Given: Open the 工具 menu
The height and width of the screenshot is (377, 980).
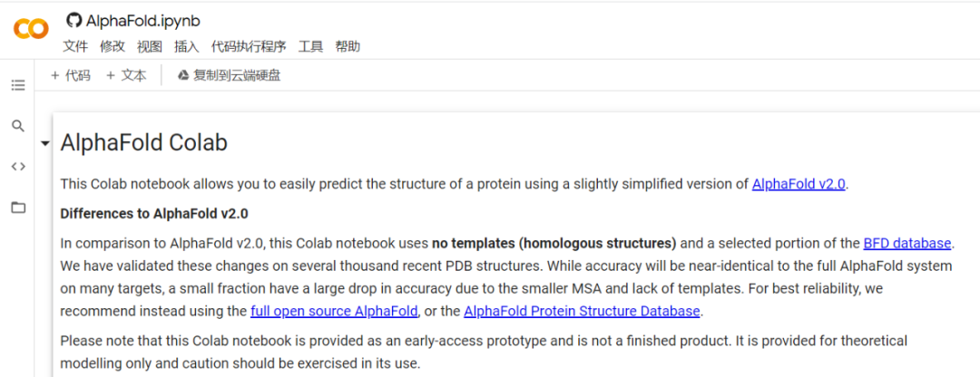Looking at the screenshot, I should click(310, 47).
